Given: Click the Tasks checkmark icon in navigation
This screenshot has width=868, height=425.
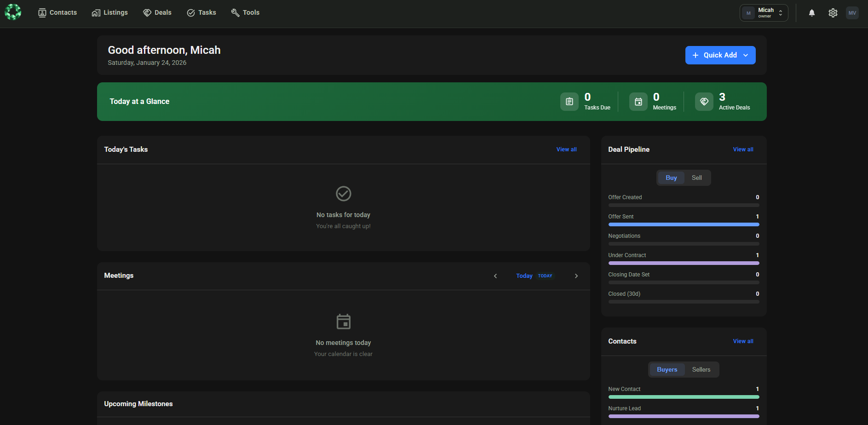Looking at the screenshot, I should coord(190,12).
